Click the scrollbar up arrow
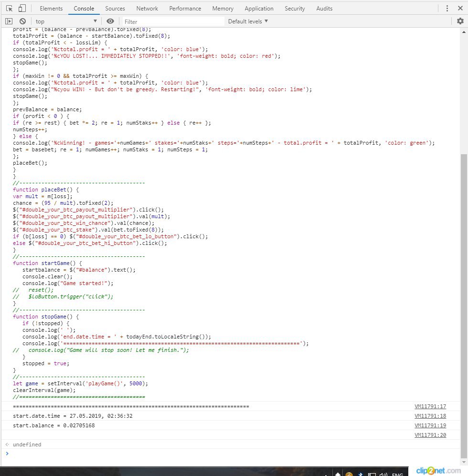Viewport: 468px width, 476px height. pos(464,32)
